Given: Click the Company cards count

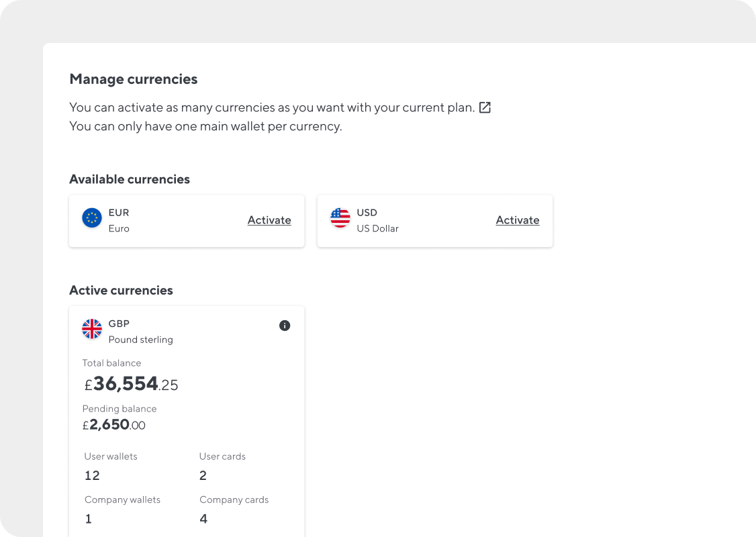Looking at the screenshot, I should tap(203, 518).
